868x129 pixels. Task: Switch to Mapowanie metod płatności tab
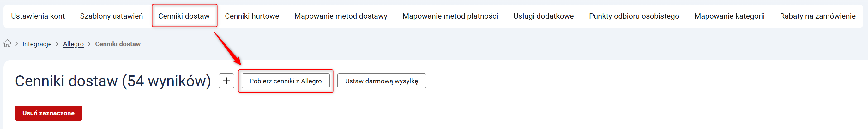coord(450,16)
